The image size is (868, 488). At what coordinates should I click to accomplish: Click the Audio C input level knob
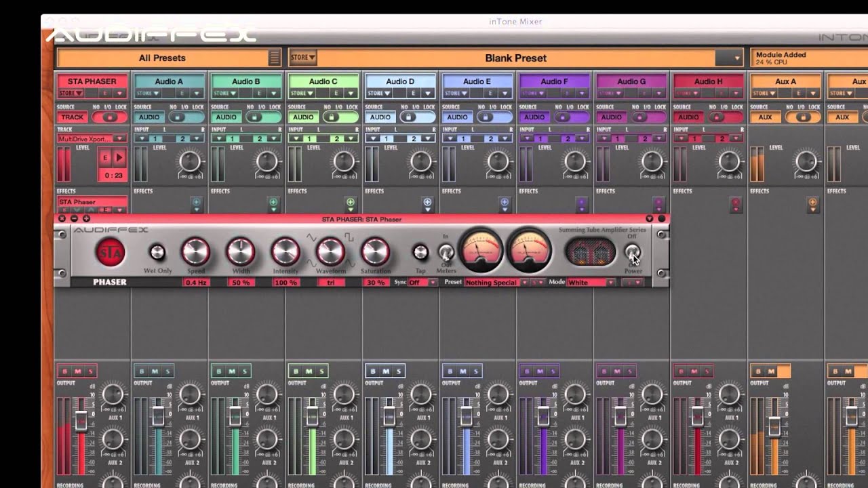(x=344, y=161)
